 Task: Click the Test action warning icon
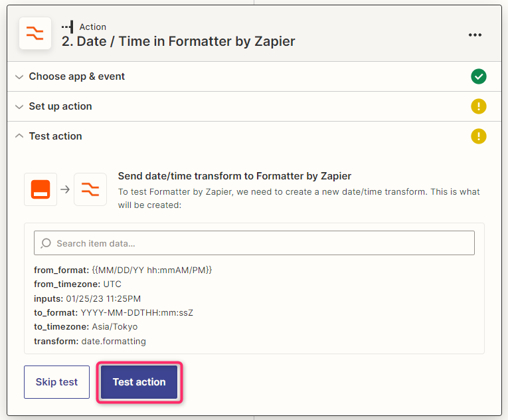click(478, 136)
